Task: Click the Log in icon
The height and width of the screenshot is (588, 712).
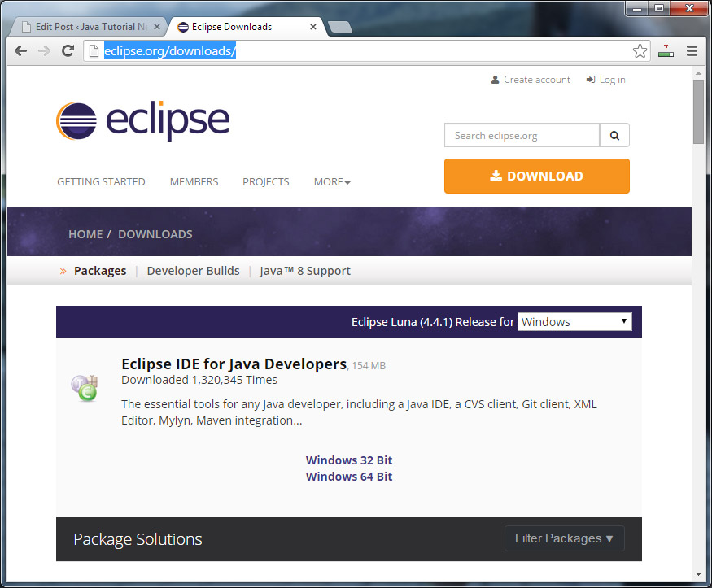Action: [x=591, y=79]
